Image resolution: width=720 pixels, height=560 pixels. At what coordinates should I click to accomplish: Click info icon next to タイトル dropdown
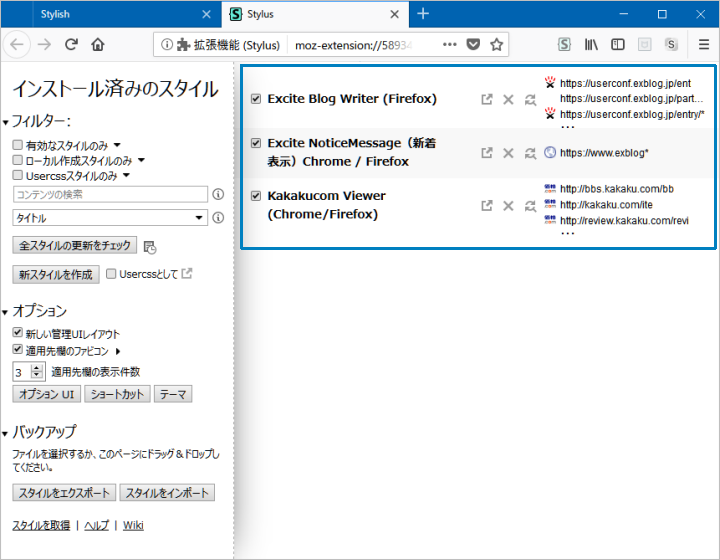[x=218, y=218]
